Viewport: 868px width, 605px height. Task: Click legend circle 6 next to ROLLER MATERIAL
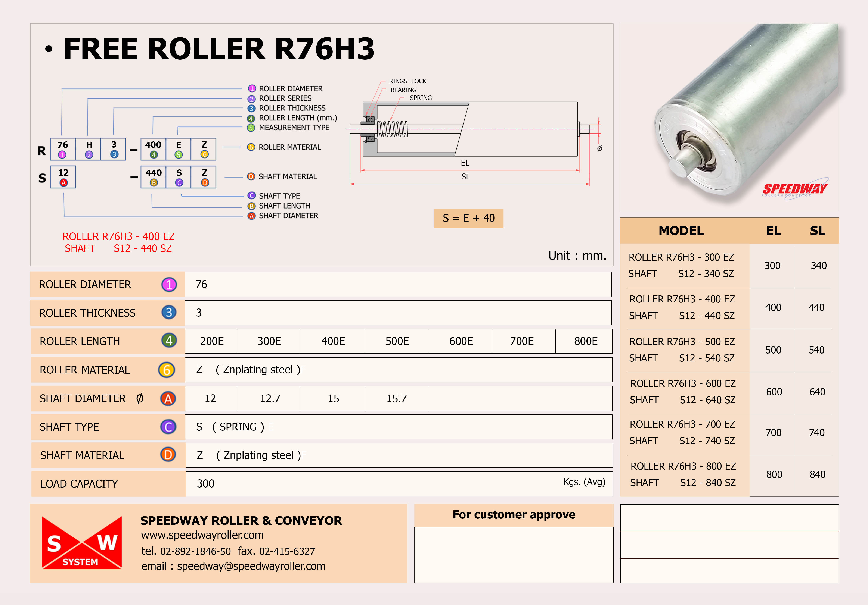point(251,147)
